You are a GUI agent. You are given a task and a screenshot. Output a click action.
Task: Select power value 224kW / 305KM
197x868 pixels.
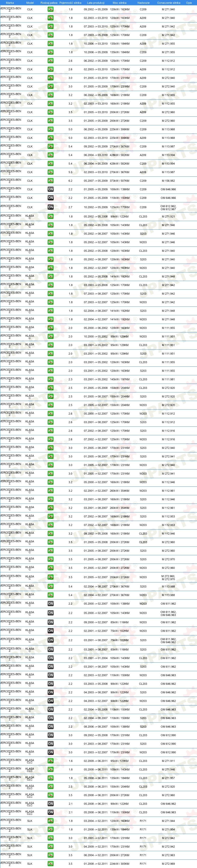click(120, 864)
